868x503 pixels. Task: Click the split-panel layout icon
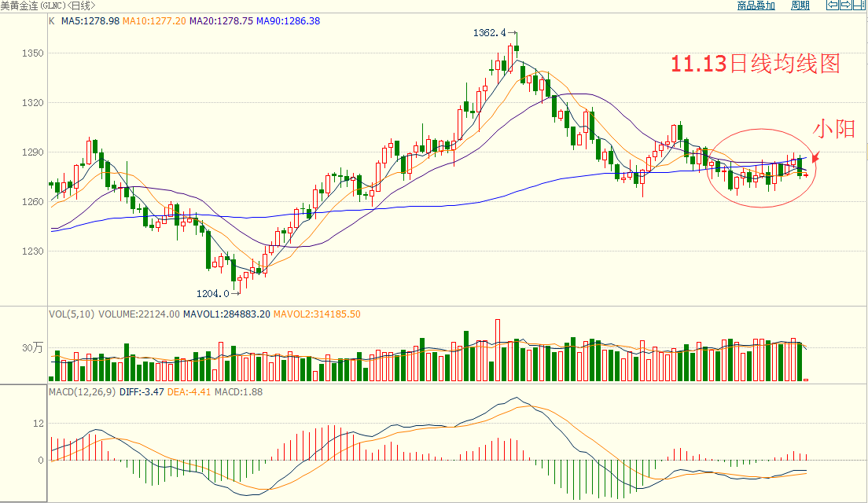[860, 6]
